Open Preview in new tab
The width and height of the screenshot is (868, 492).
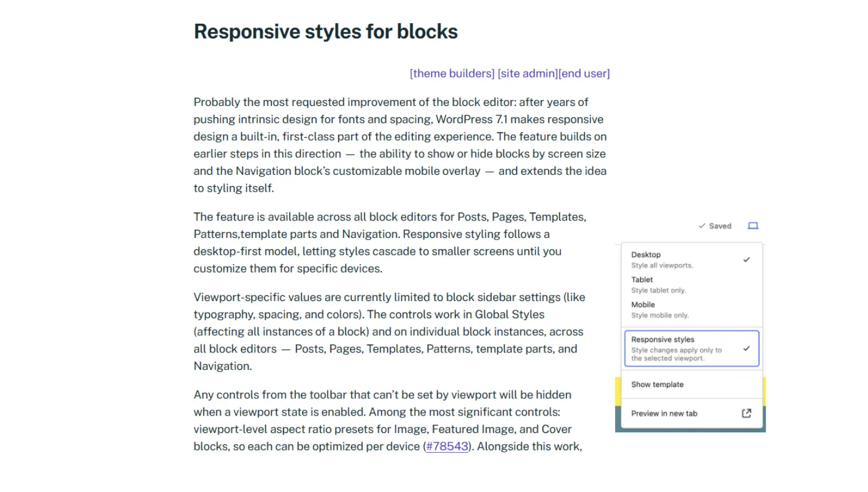tap(692, 413)
